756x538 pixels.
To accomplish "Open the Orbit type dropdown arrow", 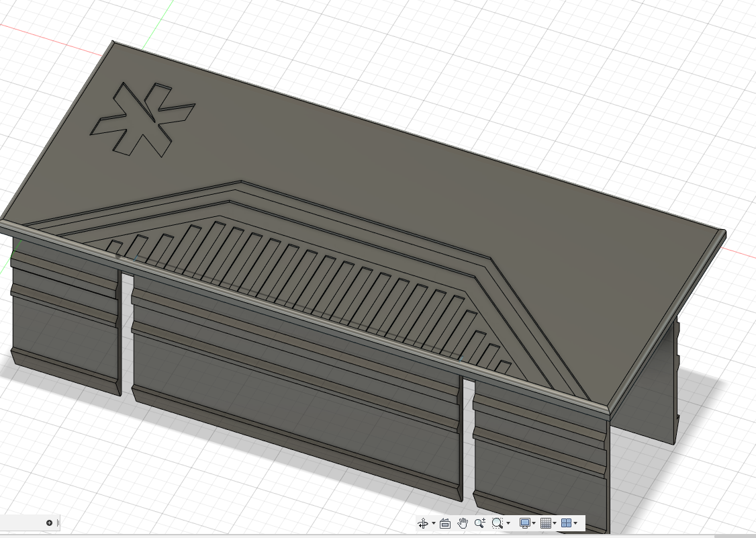I will click(x=434, y=523).
